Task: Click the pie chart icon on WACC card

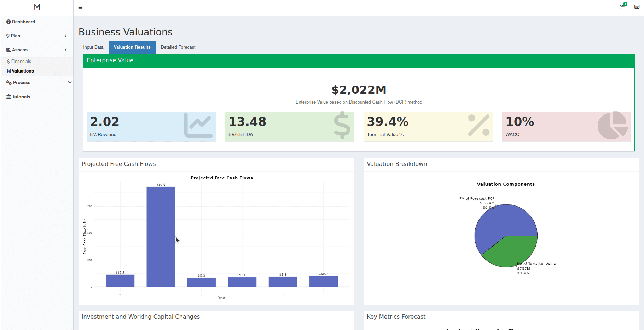Action: click(x=613, y=125)
